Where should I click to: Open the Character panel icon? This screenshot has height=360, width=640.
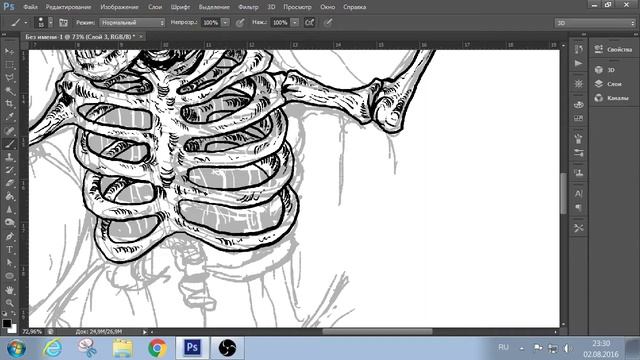578,193
